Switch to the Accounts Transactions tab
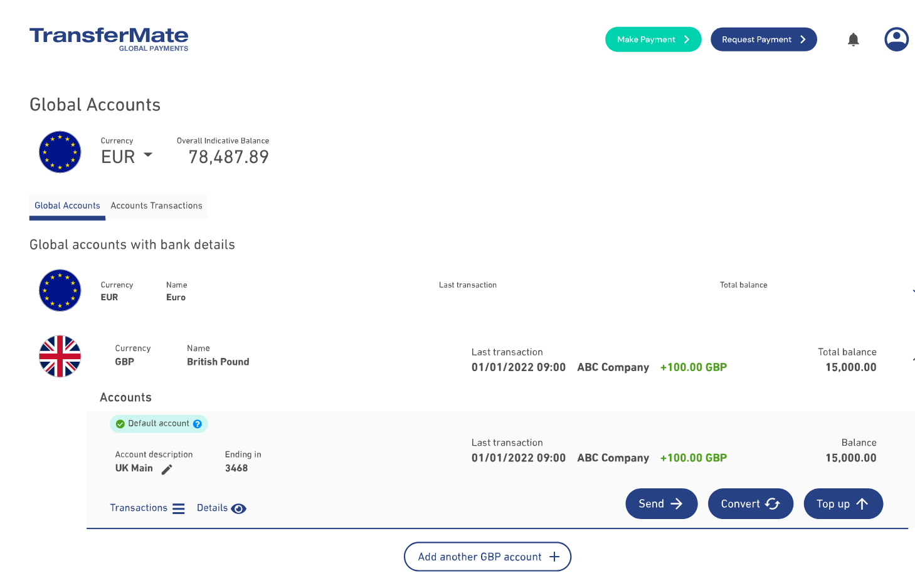Screen dimensions: 915x588 [x=156, y=206]
